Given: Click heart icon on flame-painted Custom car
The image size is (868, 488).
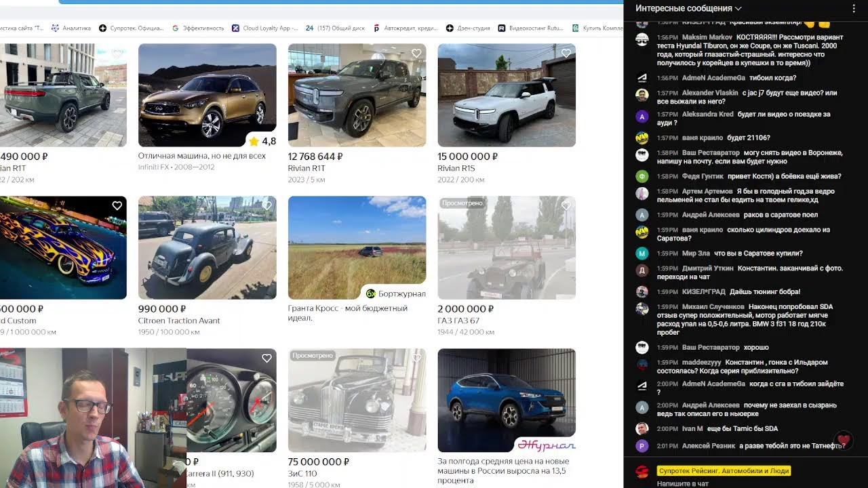Looking at the screenshot, I should [x=117, y=206].
